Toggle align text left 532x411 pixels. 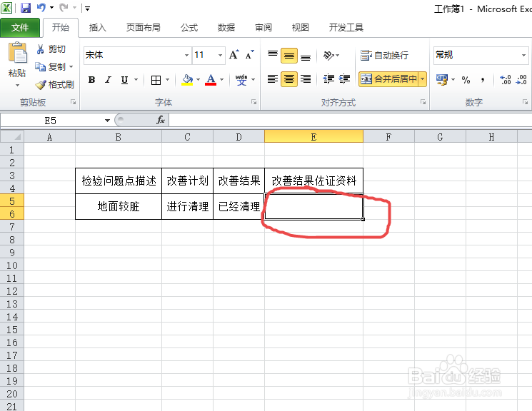pos(273,79)
